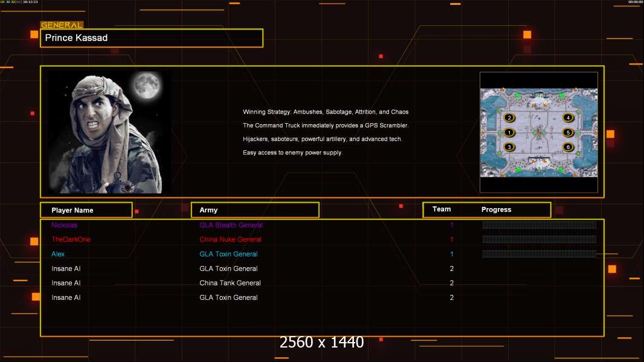The height and width of the screenshot is (362, 644).
Task: Click China Nuke General army entry
Action: click(230, 240)
